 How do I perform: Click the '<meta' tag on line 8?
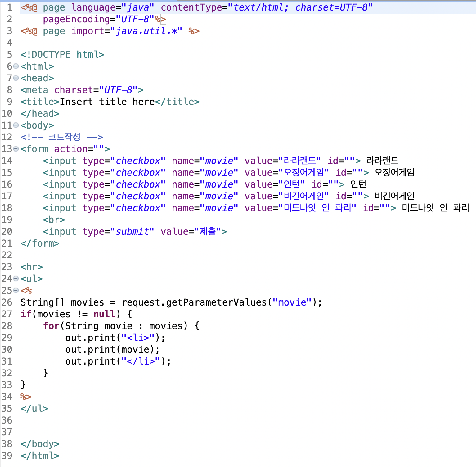coord(34,90)
